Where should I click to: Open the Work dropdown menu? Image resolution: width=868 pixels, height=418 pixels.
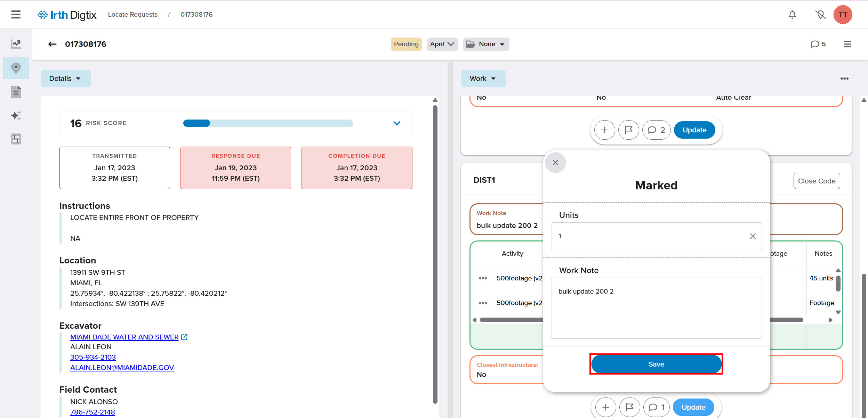click(483, 79)
